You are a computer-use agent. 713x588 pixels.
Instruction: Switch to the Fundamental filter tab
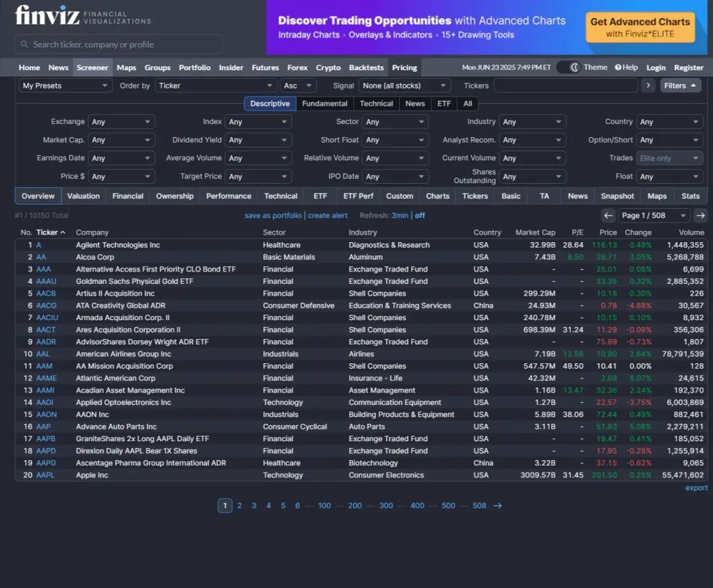[x=324, y=104]
